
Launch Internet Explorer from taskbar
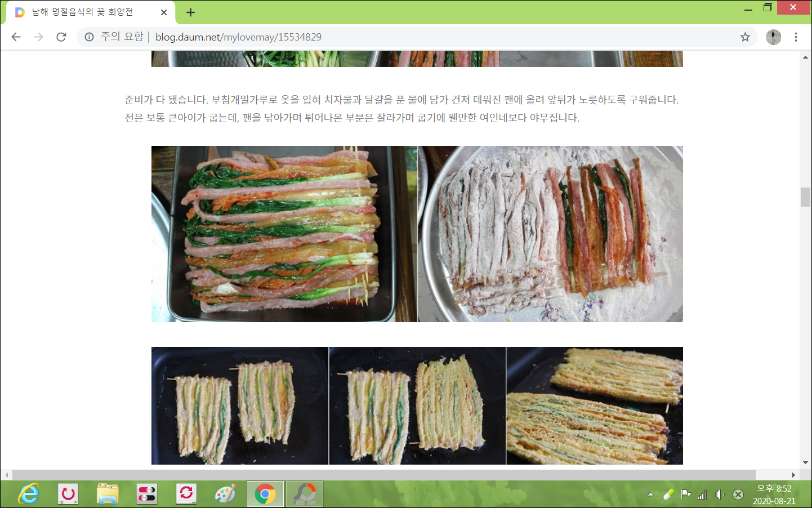(28, 494)
